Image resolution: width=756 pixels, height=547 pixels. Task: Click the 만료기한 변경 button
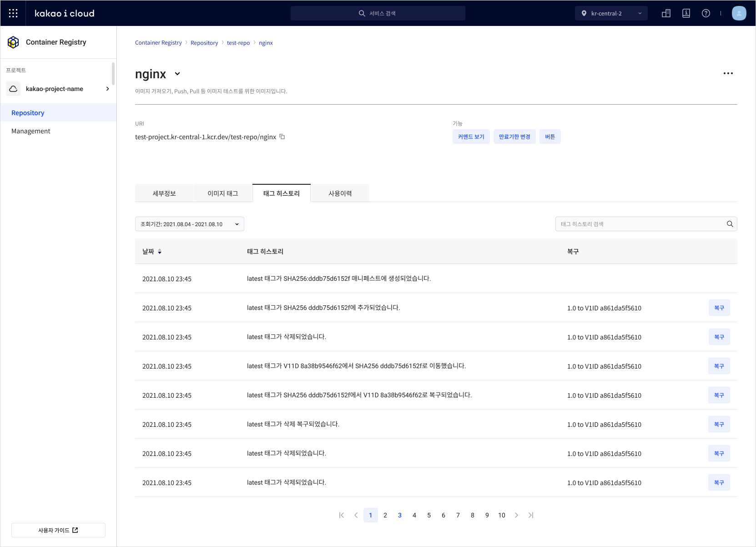click(x=514, y=137)
